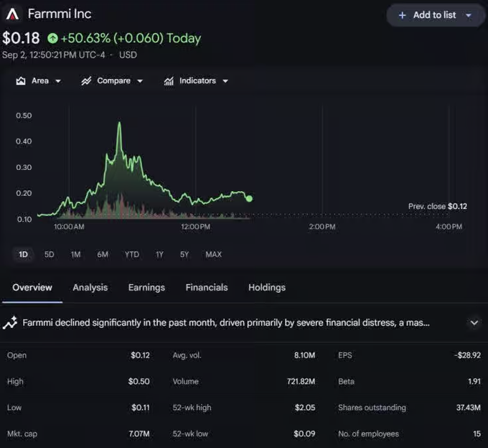Click the Open value $0.12
488x448 pixels.
[140, 355]
